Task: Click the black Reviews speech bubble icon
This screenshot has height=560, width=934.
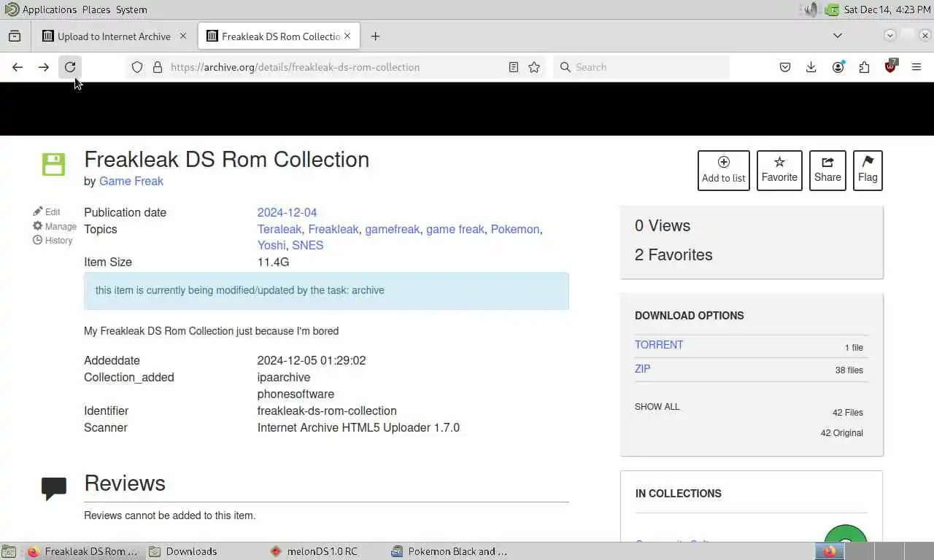Action: click(x=54, y=489)
